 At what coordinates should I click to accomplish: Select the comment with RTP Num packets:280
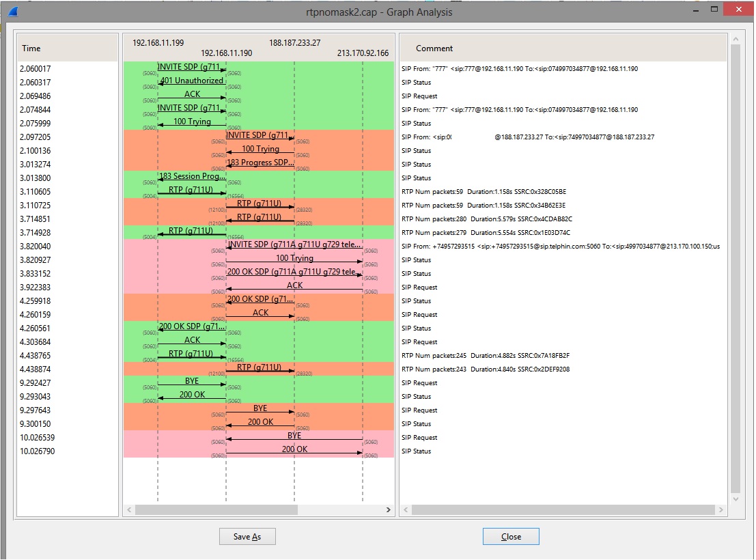coord(486,219)
